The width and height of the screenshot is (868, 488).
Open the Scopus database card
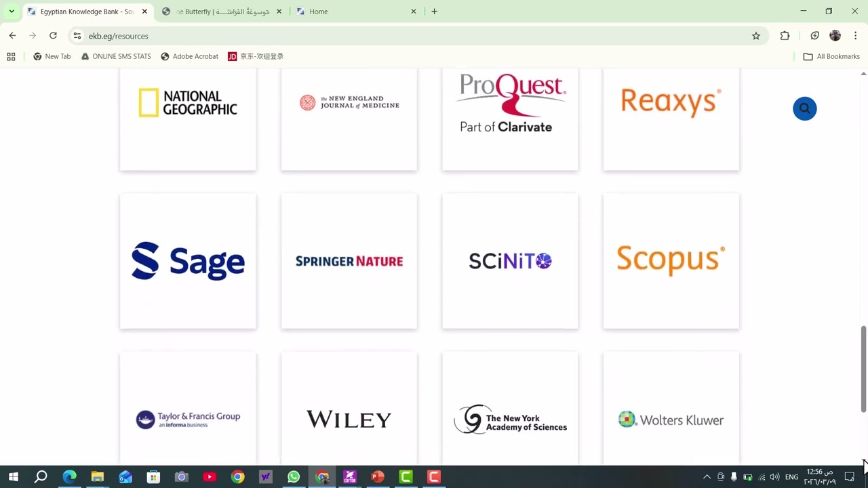point(671,261)
